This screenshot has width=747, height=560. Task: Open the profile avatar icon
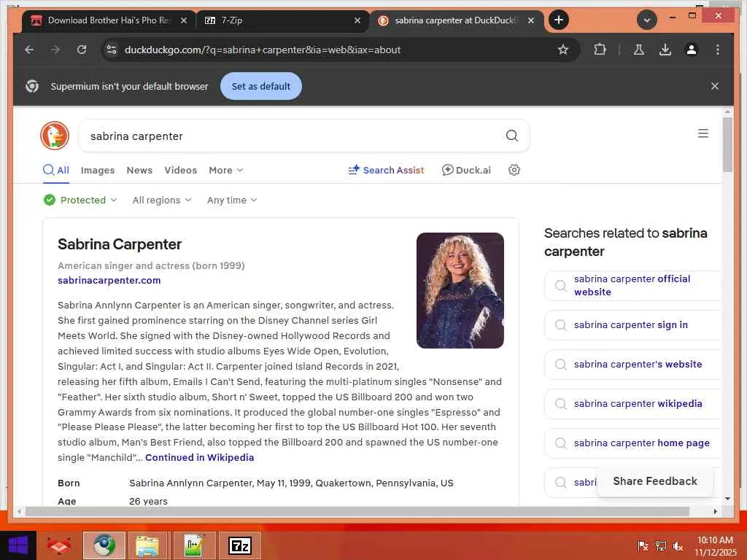click(692, 50)
